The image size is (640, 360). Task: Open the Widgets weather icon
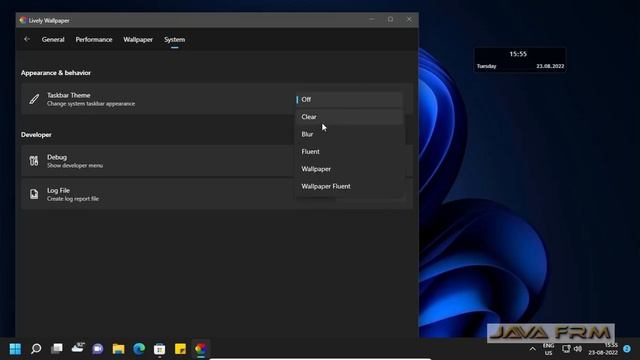(x=78, y=348)
